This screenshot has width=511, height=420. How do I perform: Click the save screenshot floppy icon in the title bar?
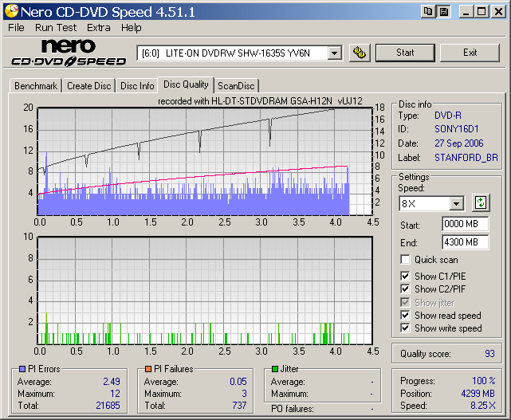coord(443,12)
